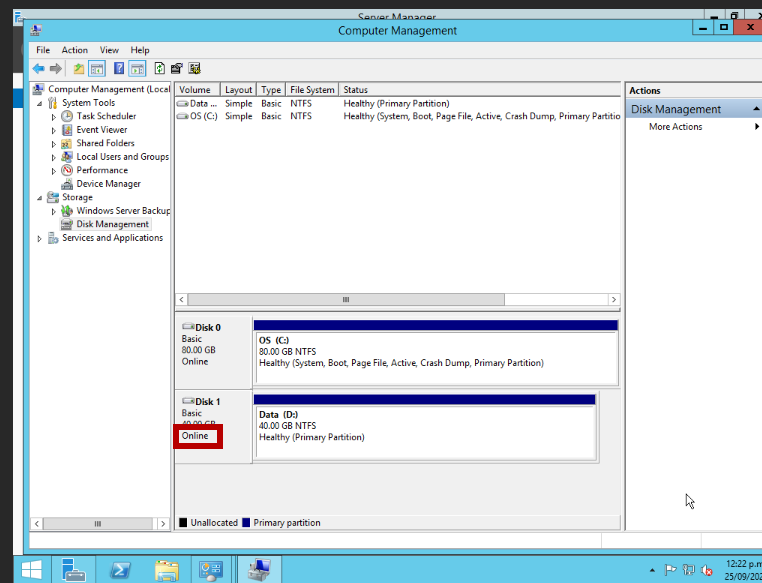
Task: Collapse the System Tools tree node
Action: click(x=39, y=103)
